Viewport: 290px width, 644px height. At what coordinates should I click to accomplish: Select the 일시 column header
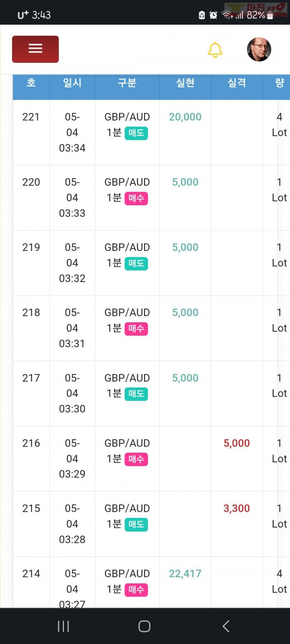[72, 83]
